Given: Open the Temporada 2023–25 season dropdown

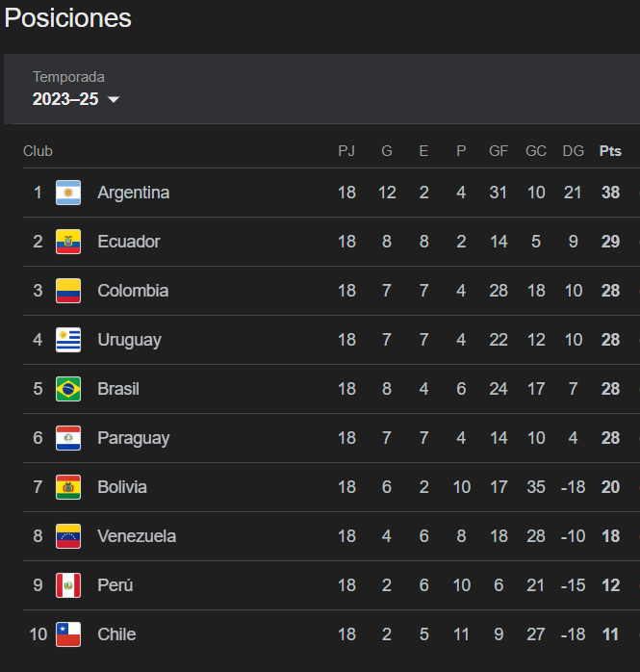Looking at the screenshot, I should 76,99.
